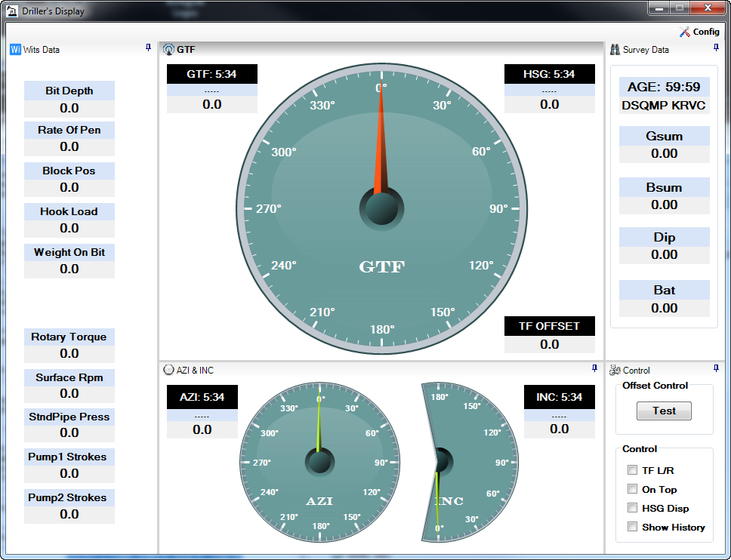Click the GTF: 5:34 header box
The image size is (731, 560).
pyautogui.click(x=212, y=74)
